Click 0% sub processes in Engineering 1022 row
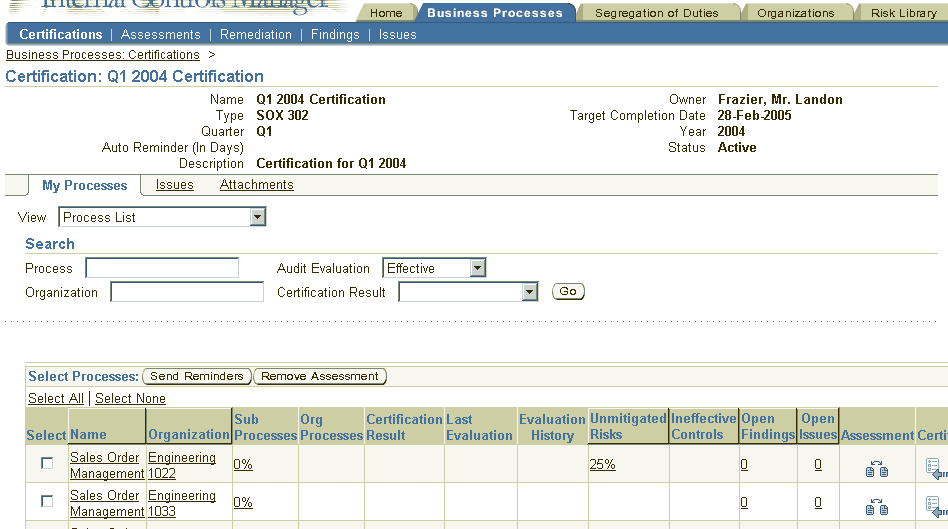Image resolution: width=948 pixels, height=529 pixels. click(x=243, y=464)
